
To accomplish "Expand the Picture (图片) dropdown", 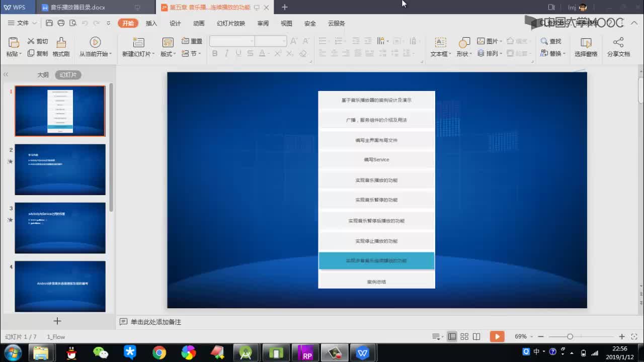I will pyautogui.click(x=501, y=41).
